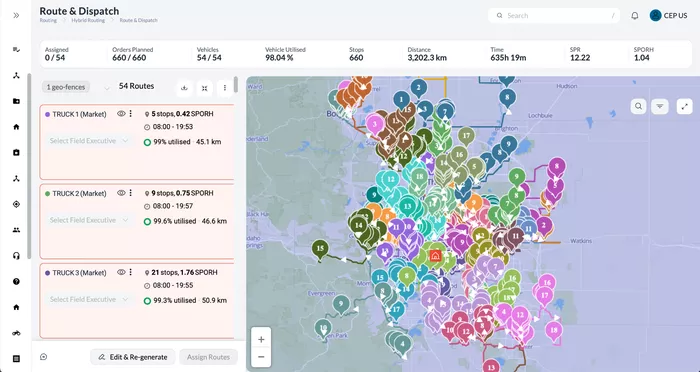The image size is (700, 372).
Task: Click the TRUCK 2 (Market) title
Action: (79, 193)
